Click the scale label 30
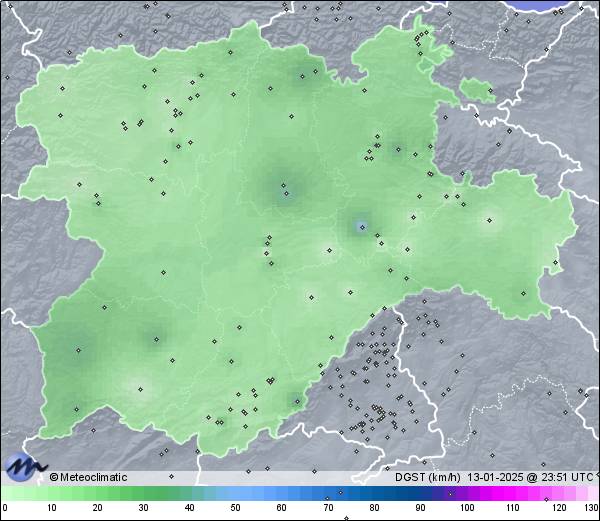The image size is (600, 521). [x=143, y=508]
